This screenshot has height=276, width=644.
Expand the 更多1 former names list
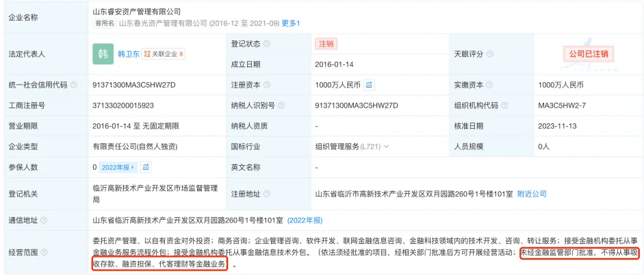click(289, 23)
